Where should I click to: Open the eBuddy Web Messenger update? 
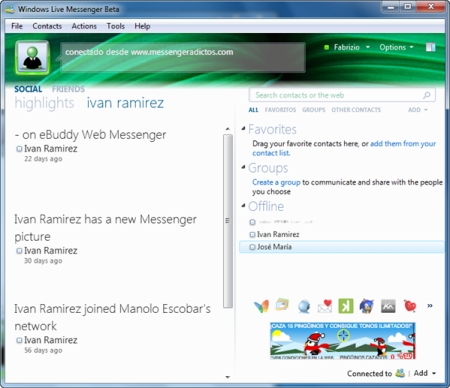pyautogui.click(x=90, y=135)
